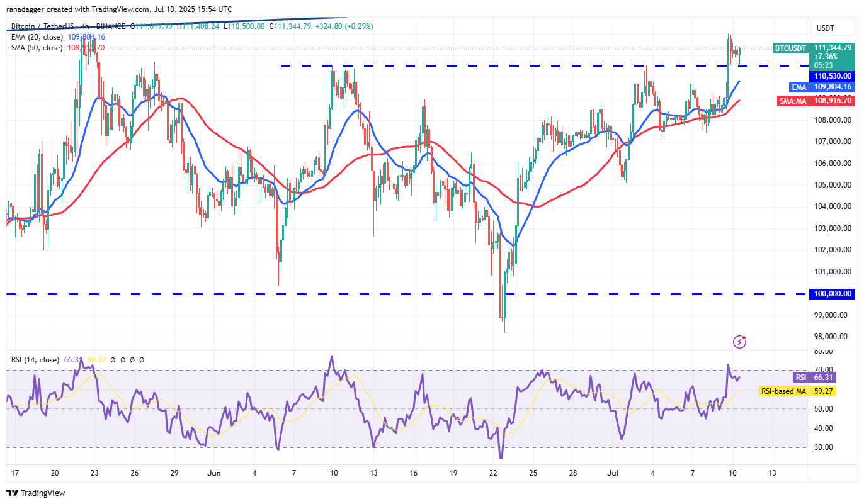Click the purple lightning event icon
Image resolution: width=864 pixels, height=504 pixels.
click(x=740, y=342)
